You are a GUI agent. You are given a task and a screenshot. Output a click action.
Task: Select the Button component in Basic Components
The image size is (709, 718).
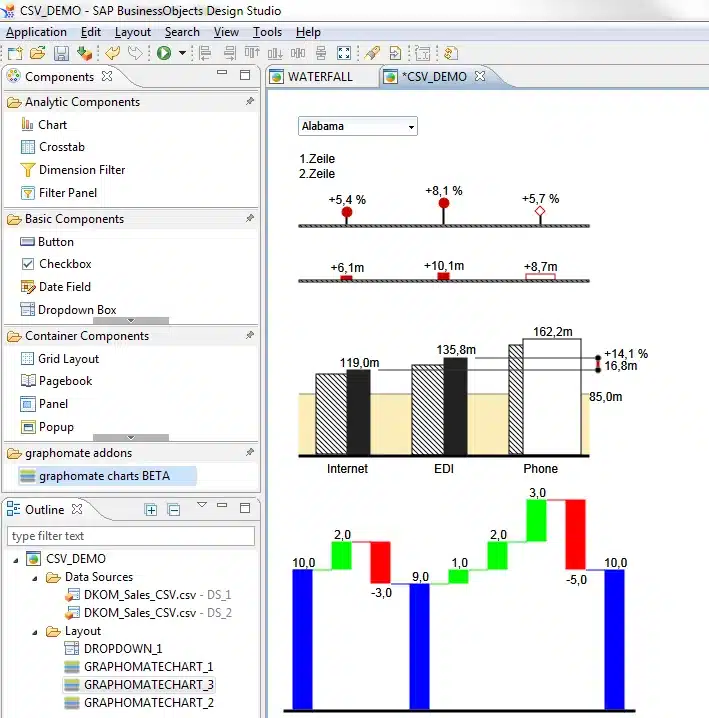55,241
